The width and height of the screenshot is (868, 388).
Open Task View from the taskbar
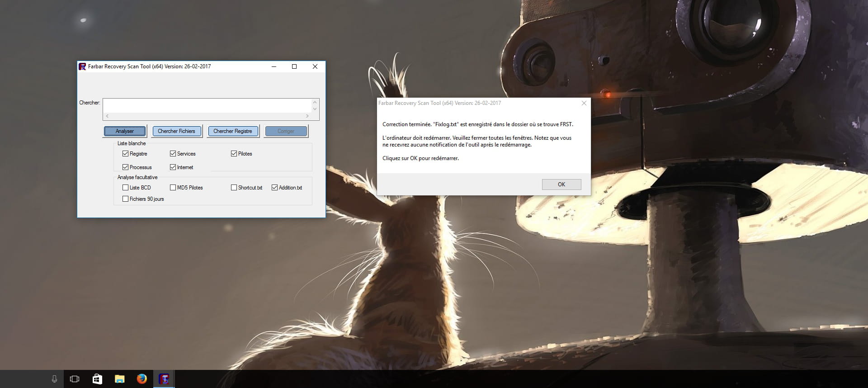75,379
